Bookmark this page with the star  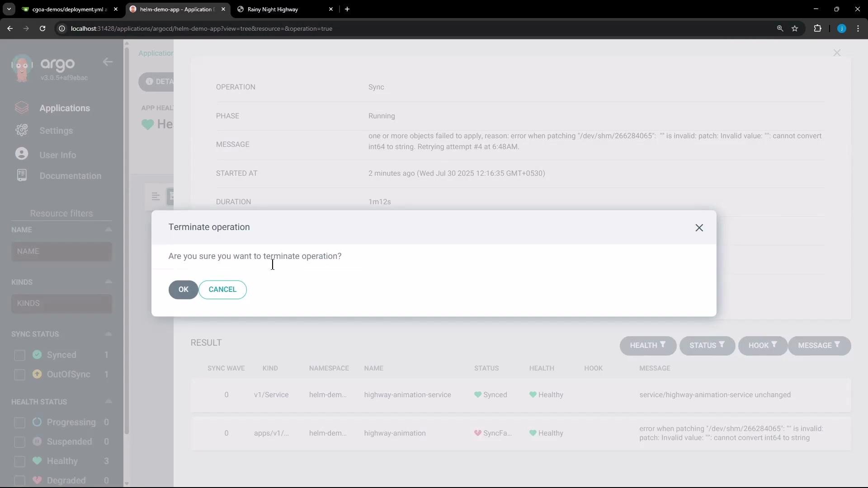[x=795, y=28]
